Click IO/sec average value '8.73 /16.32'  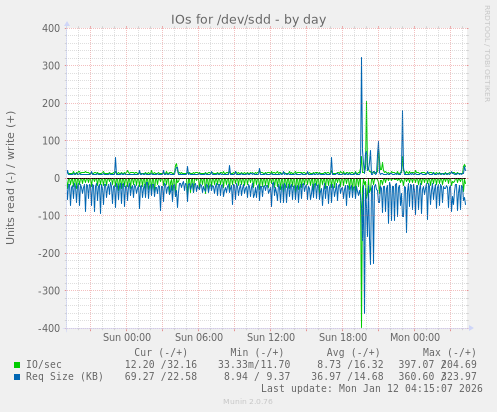click(350, 364)
